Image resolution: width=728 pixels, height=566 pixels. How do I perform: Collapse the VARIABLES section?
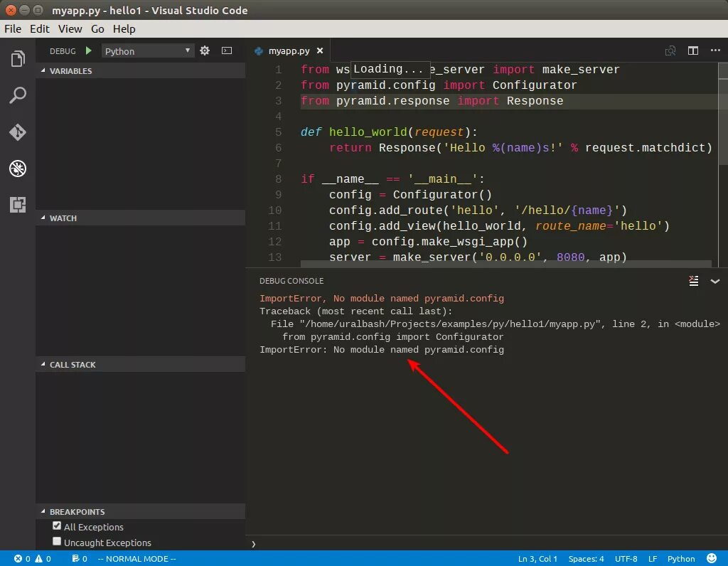point(140,70)
